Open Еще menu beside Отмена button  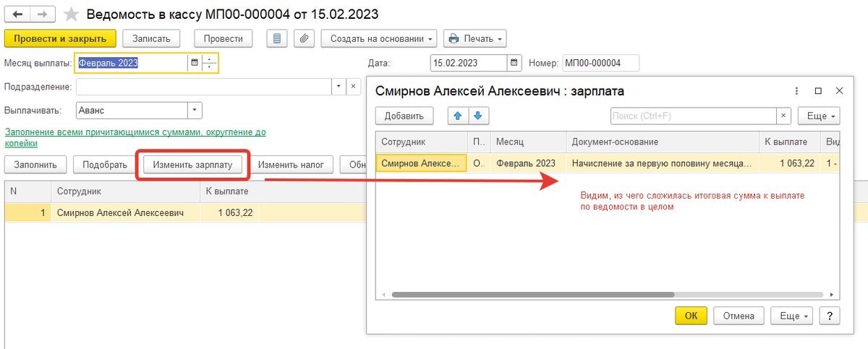click(x=793, y=316)
